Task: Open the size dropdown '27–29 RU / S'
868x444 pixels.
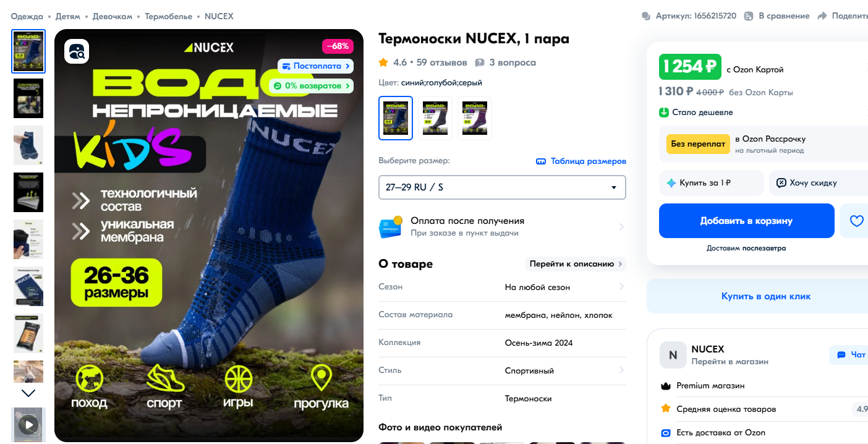Action: [x=502, y=187]
